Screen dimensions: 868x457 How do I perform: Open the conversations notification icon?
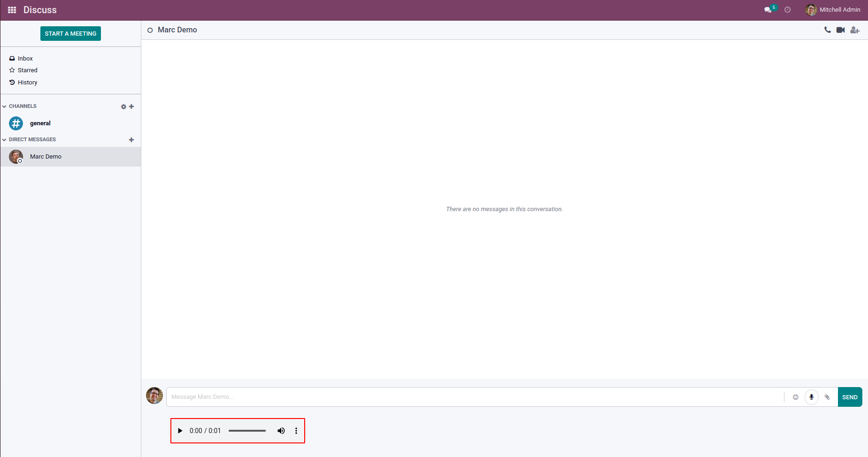768,10
